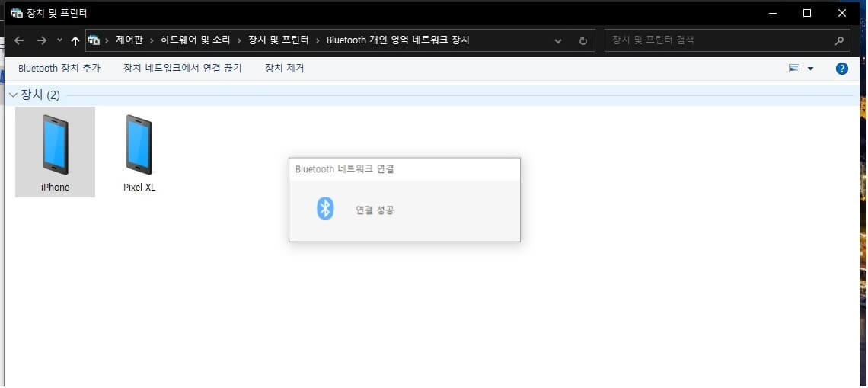Click the 연결 성공 message text
Viewport: 868px width, 388px height.
pyautogui.click(x=375, y=210)
